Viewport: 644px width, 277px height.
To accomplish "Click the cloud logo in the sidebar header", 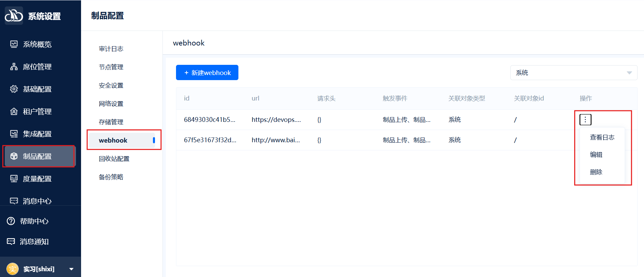I will pyautogui.click(x=14, y=16).
